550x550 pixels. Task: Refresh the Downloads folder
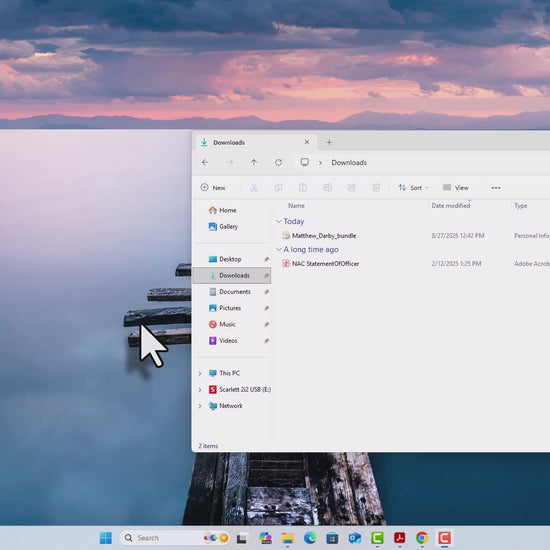279,162
